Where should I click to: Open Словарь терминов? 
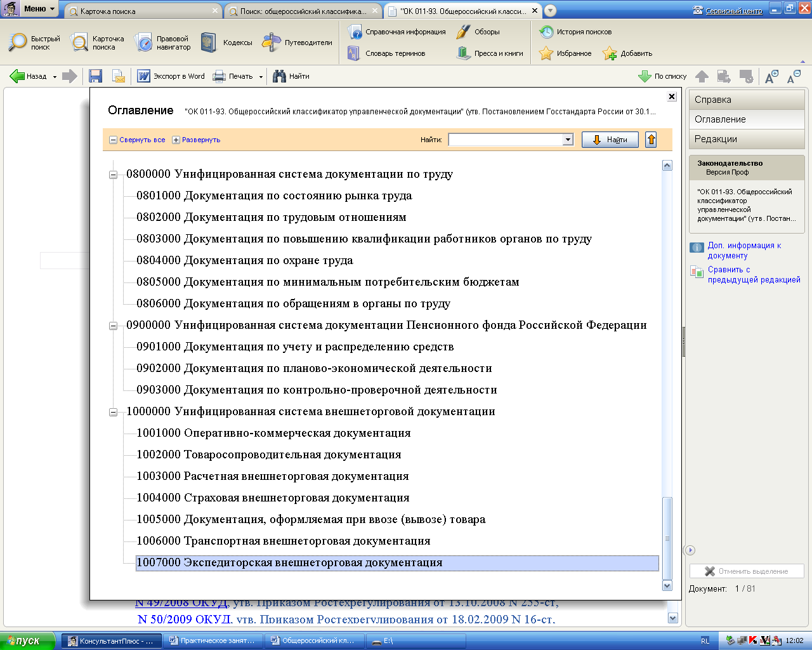386,53
